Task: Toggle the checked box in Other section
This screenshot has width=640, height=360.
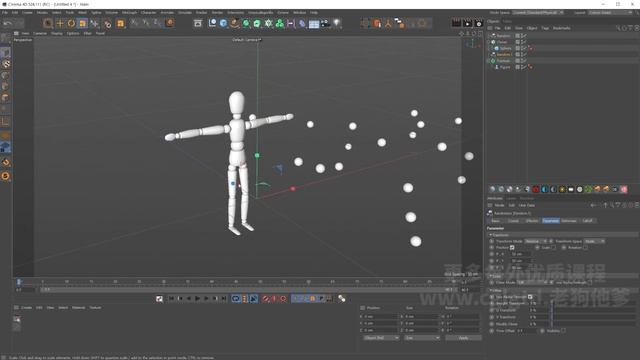Action: click(530, 297)
